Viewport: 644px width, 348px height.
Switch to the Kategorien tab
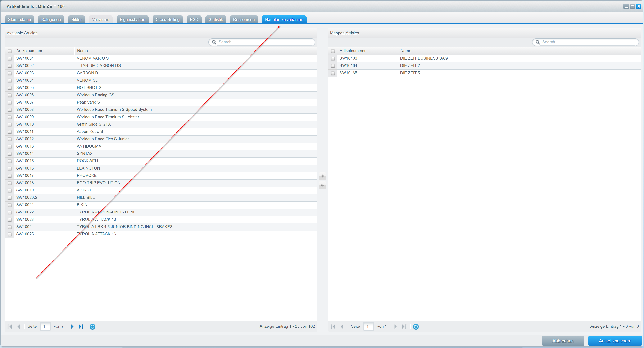point(51,19)
